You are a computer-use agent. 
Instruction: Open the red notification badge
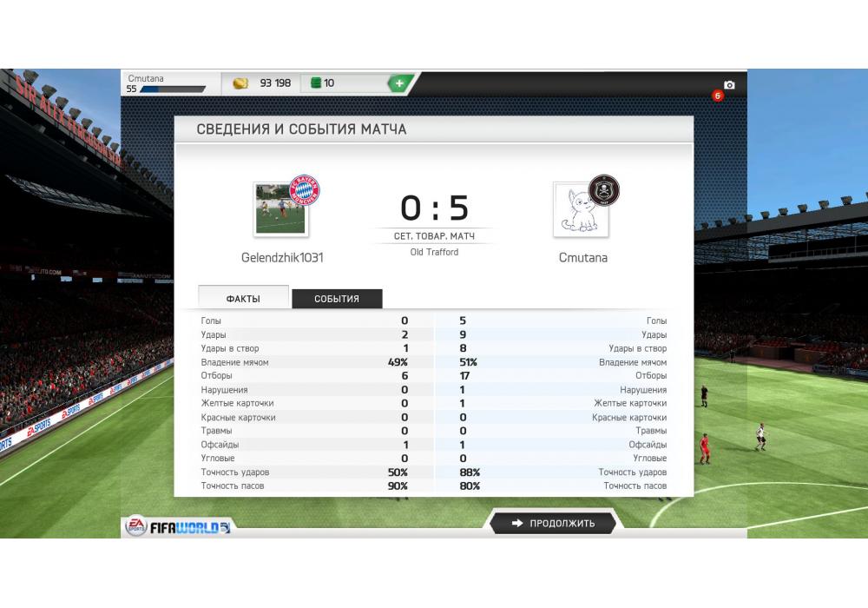[718, 96]
